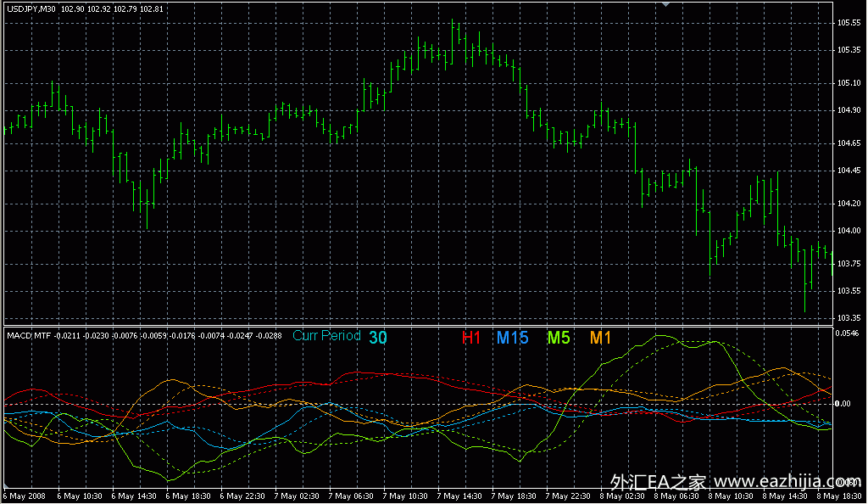Click the 7 May 10:30 time label

coord(404,496)
